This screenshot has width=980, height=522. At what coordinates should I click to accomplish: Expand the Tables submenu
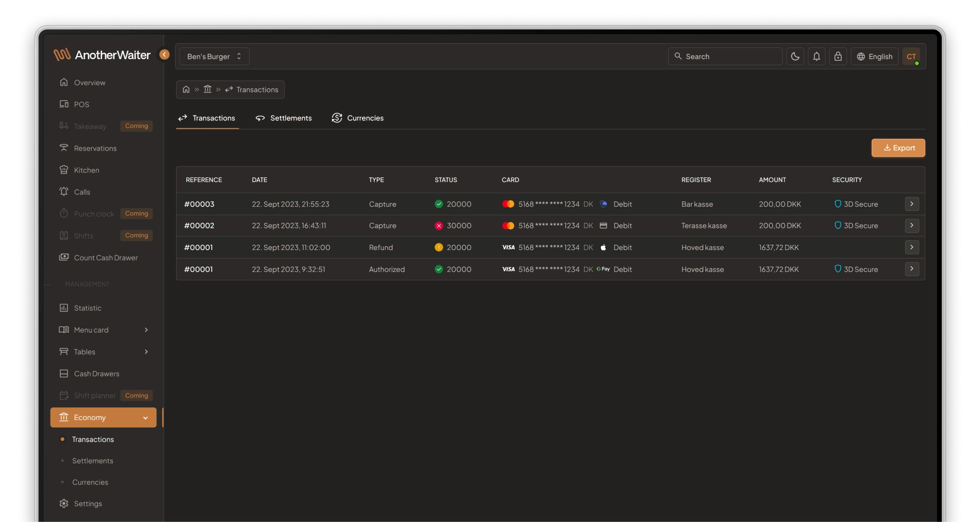coord(104,352)
